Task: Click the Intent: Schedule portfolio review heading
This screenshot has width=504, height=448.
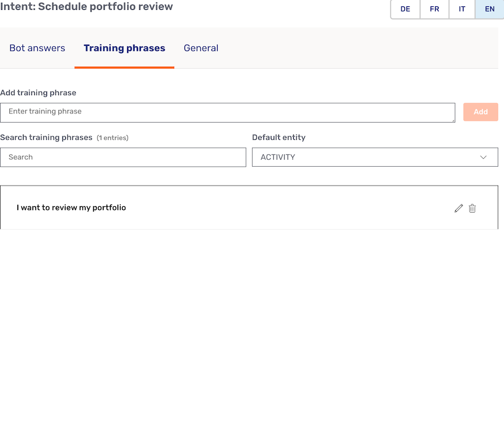Action: [86, 7]
